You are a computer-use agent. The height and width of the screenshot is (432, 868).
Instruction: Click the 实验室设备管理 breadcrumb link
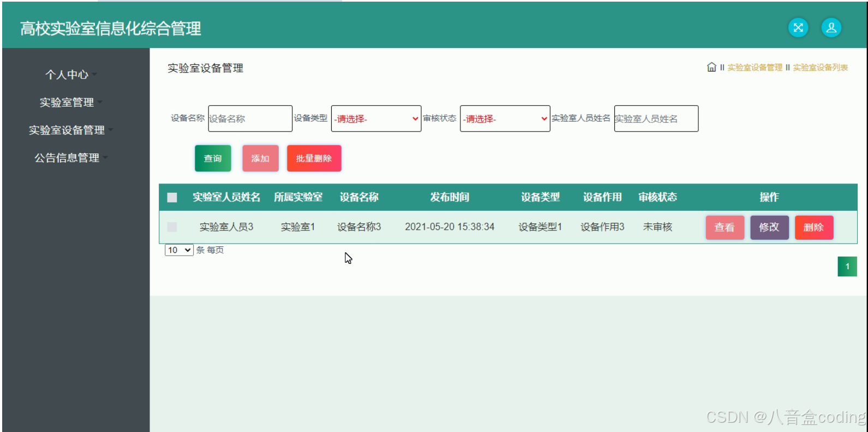(755, 68)
